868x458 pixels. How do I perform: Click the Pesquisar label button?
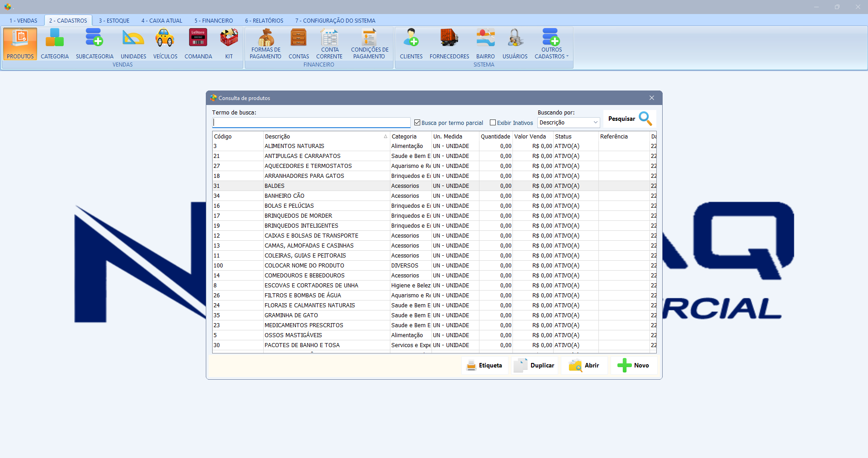click(621, 119)
